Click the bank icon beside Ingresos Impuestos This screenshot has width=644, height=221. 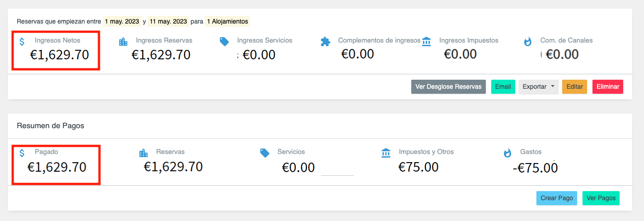tap(426, 42)
